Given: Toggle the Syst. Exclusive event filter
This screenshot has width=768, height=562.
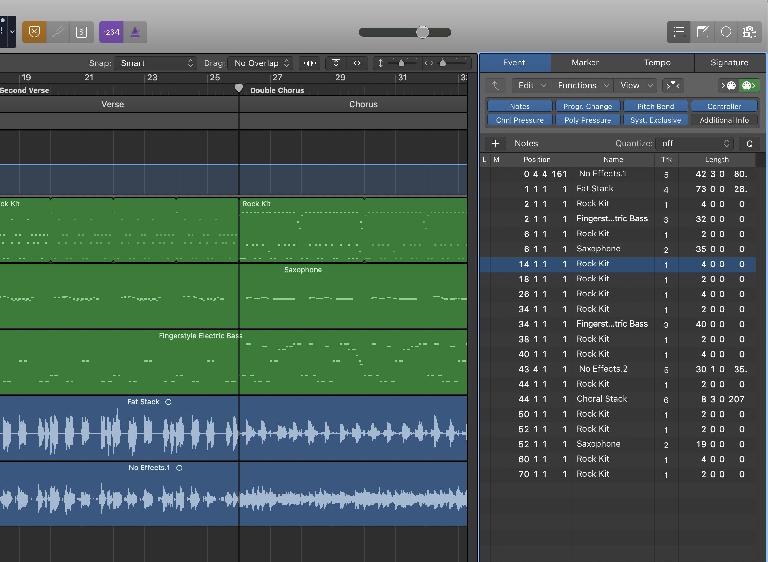Looking at the screenshot, I should 656,120.
